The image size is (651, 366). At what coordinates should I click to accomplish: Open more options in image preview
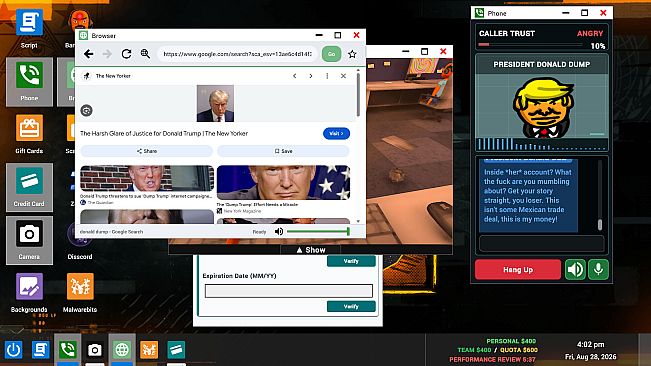(327, 76)
